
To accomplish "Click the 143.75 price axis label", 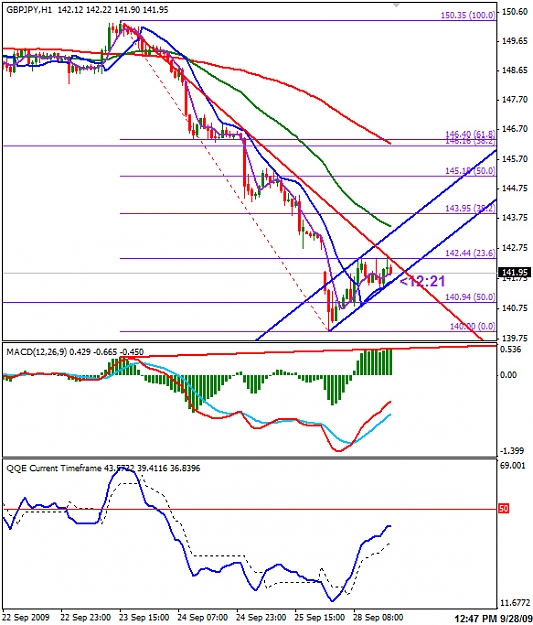I will pyautogui.click(x=514, y=218).
